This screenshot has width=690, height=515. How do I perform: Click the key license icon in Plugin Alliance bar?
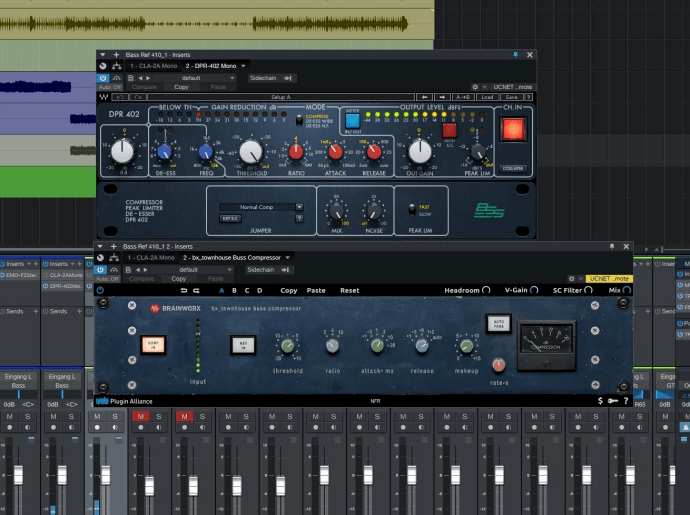[x=613, y=401]
